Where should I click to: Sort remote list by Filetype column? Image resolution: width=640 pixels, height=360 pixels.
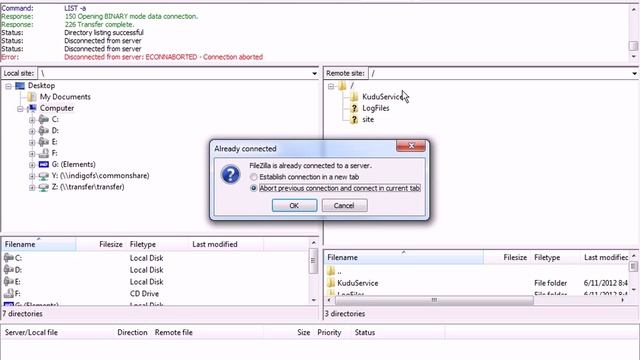[556, 258]
